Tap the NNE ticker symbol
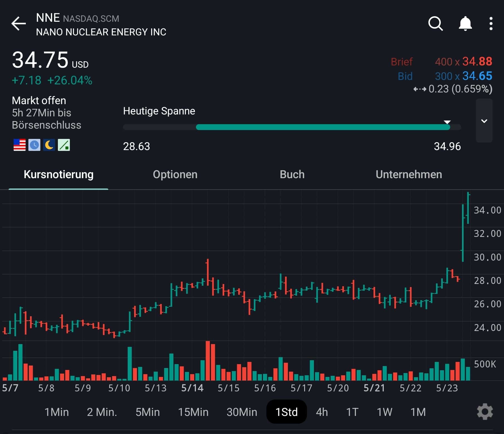The height and width of the screenshot is (434, 504). click(48, 18)
